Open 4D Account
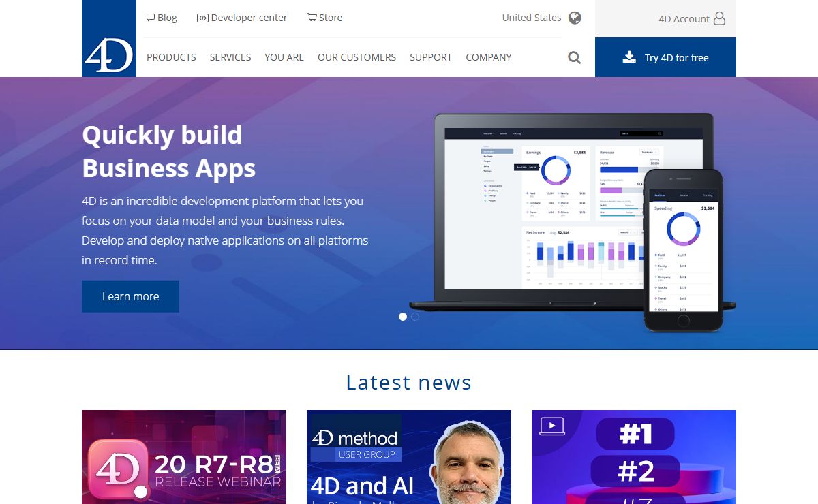 point(692,19)
